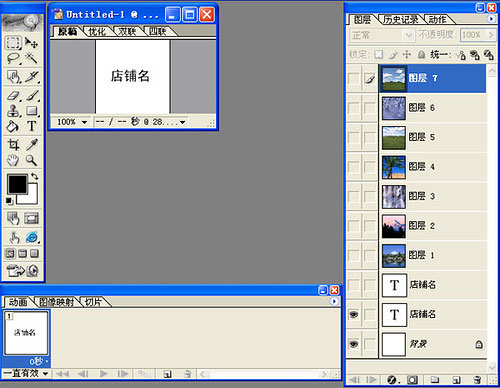The width and height of the screenshot is (500, 388).
Task: Select the Paint Bucket tool
Action: click(13, 126)
